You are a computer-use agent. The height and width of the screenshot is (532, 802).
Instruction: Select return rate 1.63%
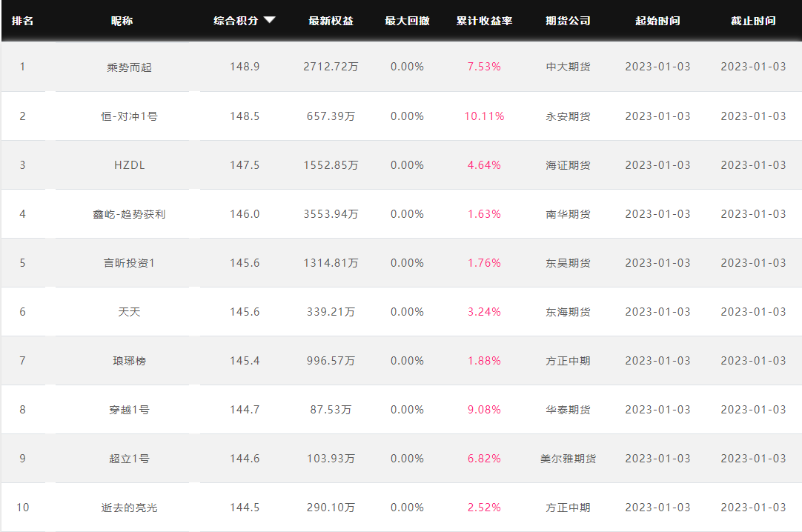484,214
